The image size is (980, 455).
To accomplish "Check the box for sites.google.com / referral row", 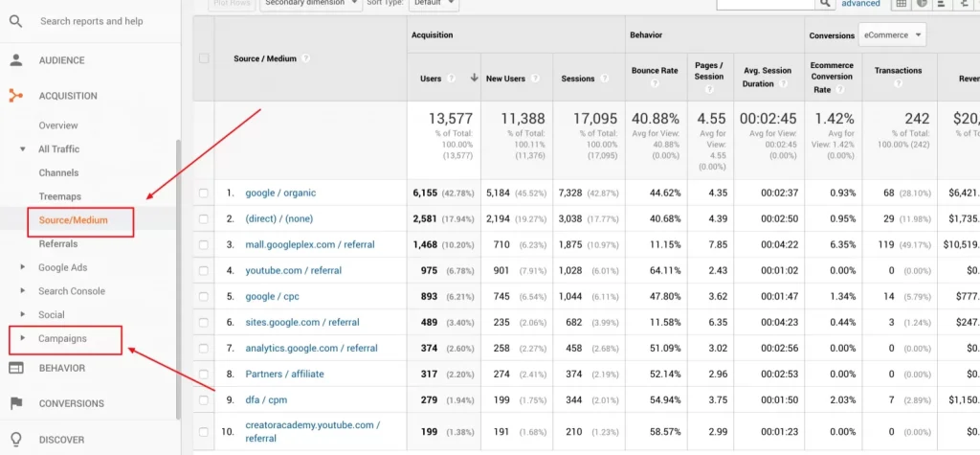I will coord(203,322).
